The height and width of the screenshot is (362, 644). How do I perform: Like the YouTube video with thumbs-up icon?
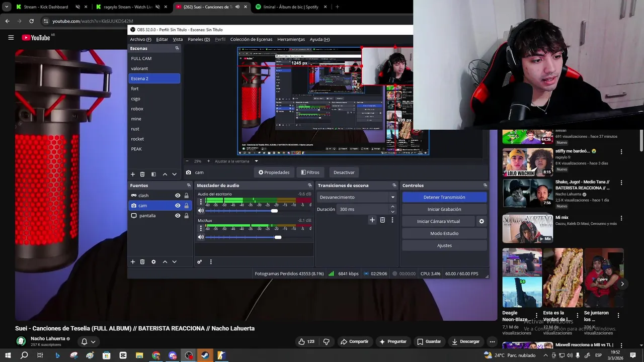click(306, 341)
